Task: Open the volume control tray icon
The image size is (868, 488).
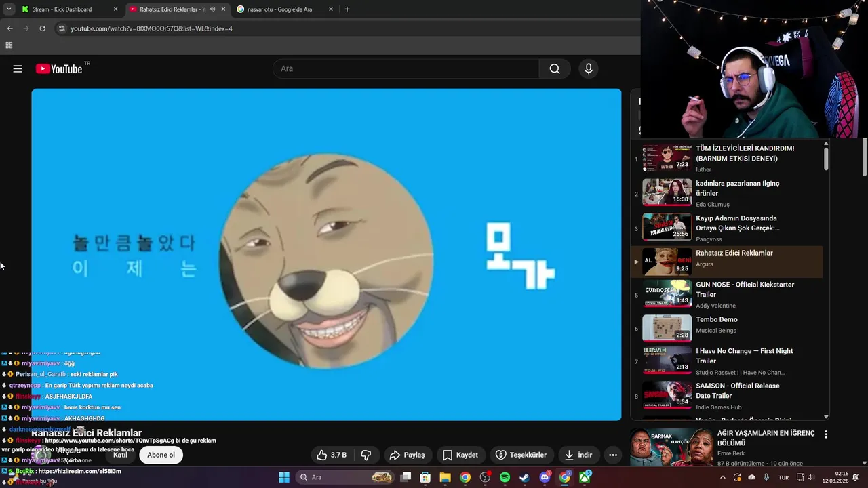Action: point(810,477)
